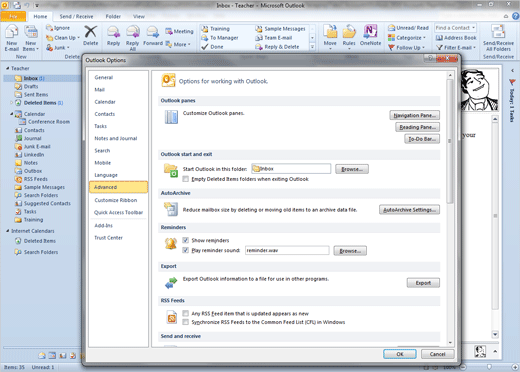Open the More respond options dropdown

pyautogui.click(x=178, y=44)
